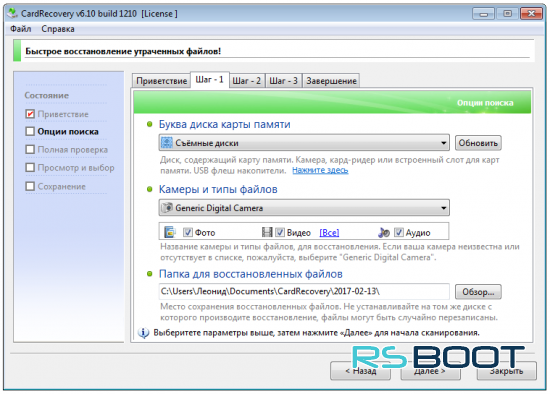Click the Камеры и типы файлов heading
The width and height of the screenshot is (550, 394).
point(218,189)
